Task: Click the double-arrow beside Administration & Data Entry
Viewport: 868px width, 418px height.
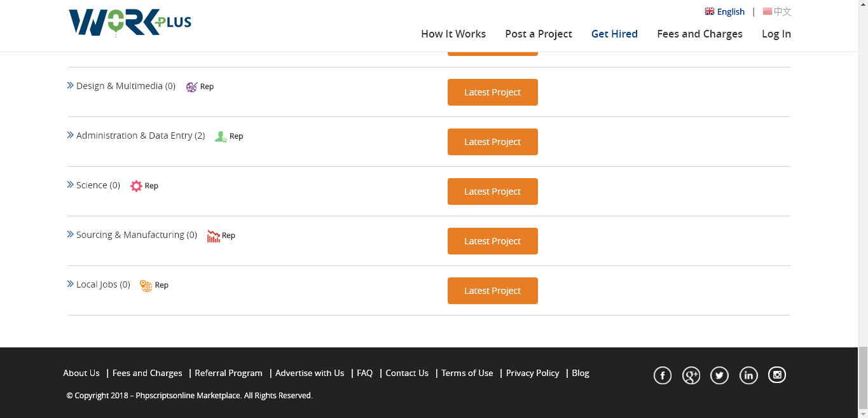Action: pyautogui.click(x=71, y=135)
